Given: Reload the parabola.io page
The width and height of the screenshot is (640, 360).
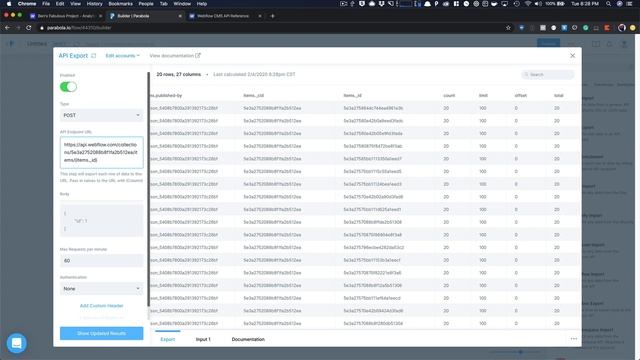Looking at the screenshot, I should 29,28.
